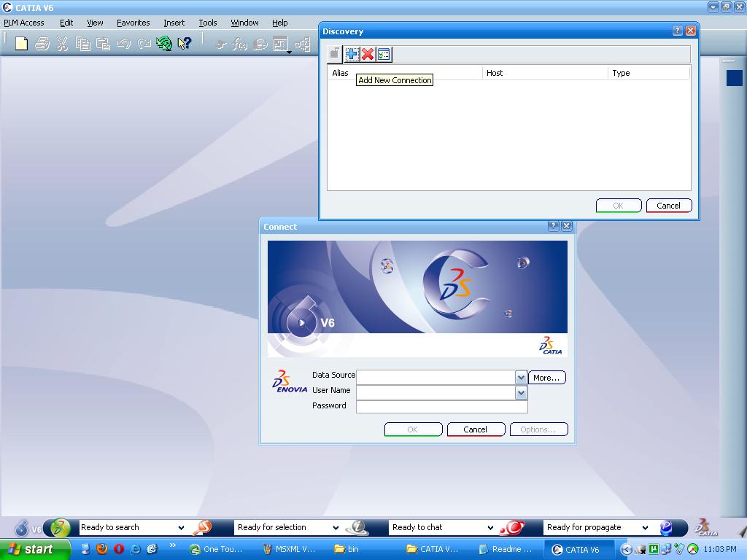Click OK in the Connect dialog

click(x=413, y=429)
